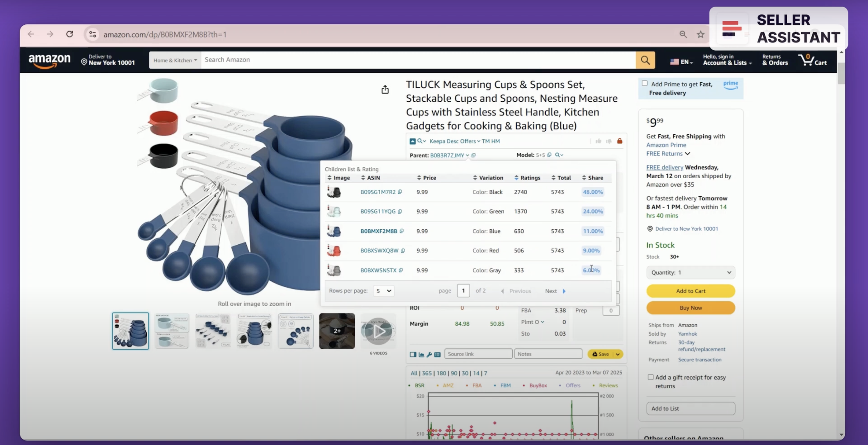Viewport: 868px width, 445px height.
Task: Copy ASIN B09SG1M7R2 with copy icon
Action: (400, 192)
